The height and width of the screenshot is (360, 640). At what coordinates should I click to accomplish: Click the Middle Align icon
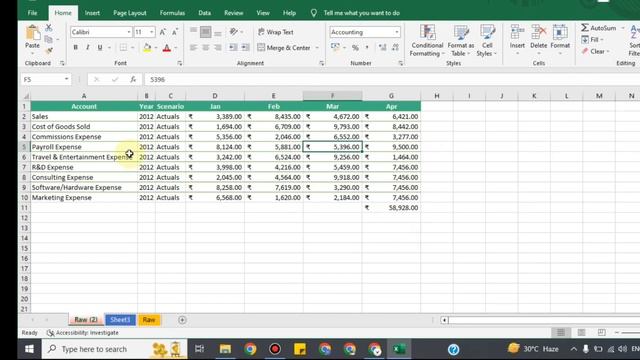(x=206, y=32)
